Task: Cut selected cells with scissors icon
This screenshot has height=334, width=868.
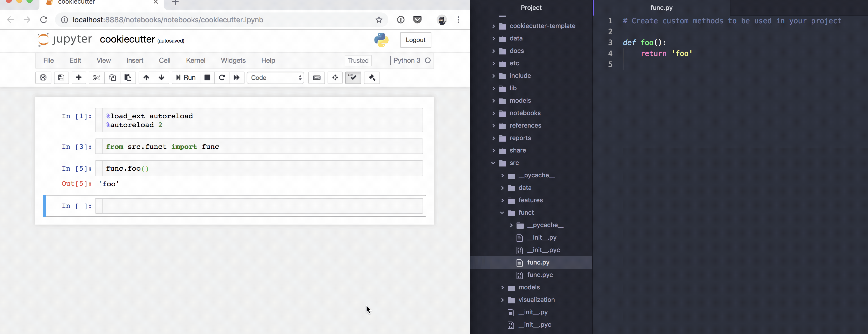Action: 96,78
